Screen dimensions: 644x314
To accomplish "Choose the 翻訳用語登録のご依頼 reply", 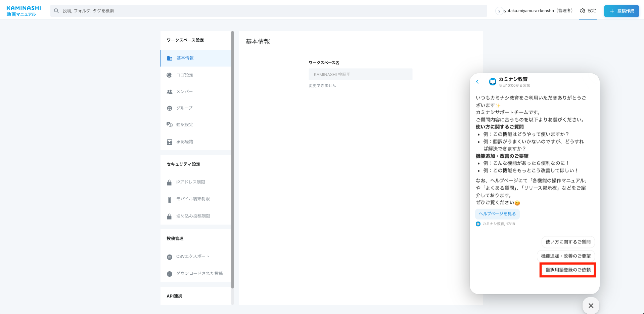I will point(568,270).
